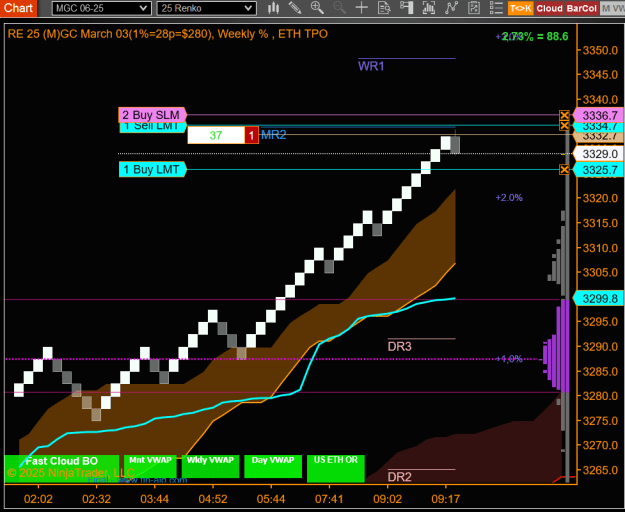
Task: Click the 3265.0 price axis label
Action: tap(600, 470)
